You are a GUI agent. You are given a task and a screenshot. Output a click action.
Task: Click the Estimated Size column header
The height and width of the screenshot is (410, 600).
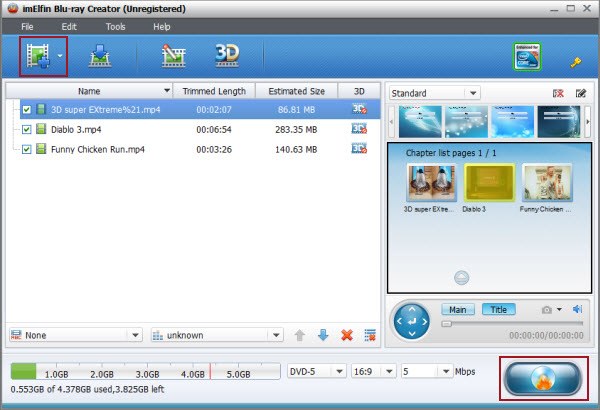297,91
